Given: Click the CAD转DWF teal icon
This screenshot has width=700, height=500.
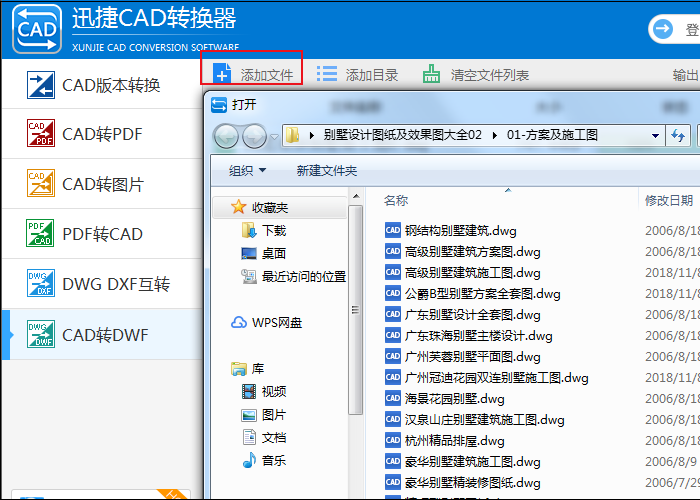Looking at the screenshot, I should coord(41,334).
